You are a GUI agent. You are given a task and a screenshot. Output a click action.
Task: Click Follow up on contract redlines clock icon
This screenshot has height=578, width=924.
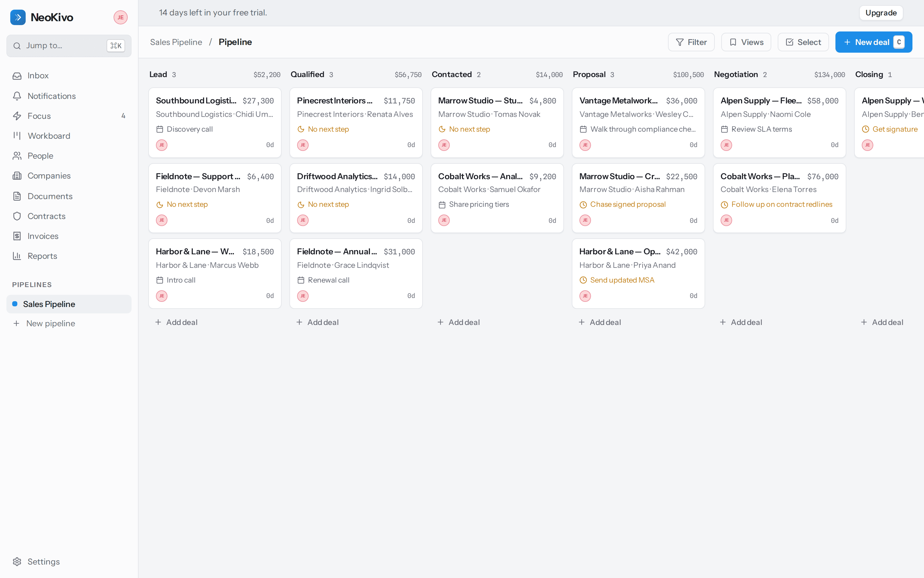click(724, 205)
